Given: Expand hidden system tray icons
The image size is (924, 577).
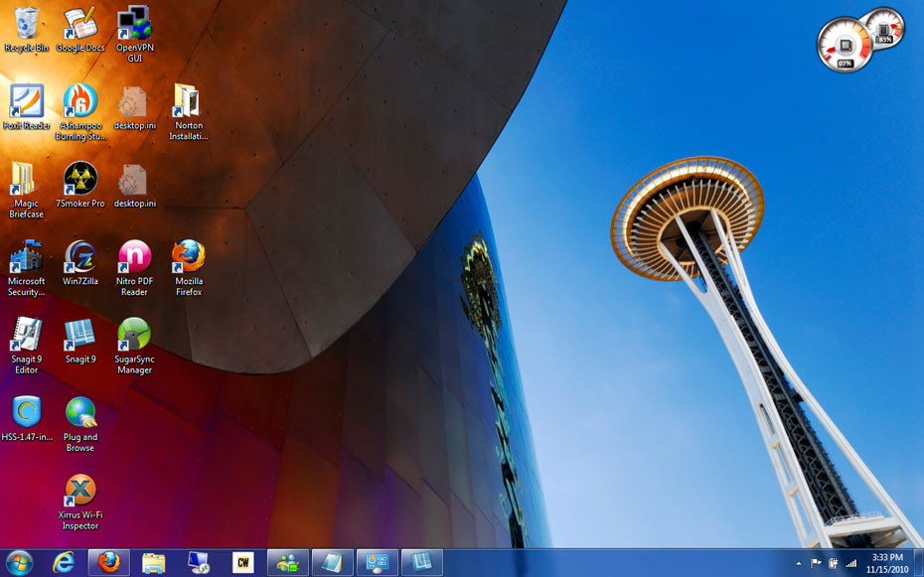Looking at the screenshot, I should pyautogui.click(x=799, y=562).
